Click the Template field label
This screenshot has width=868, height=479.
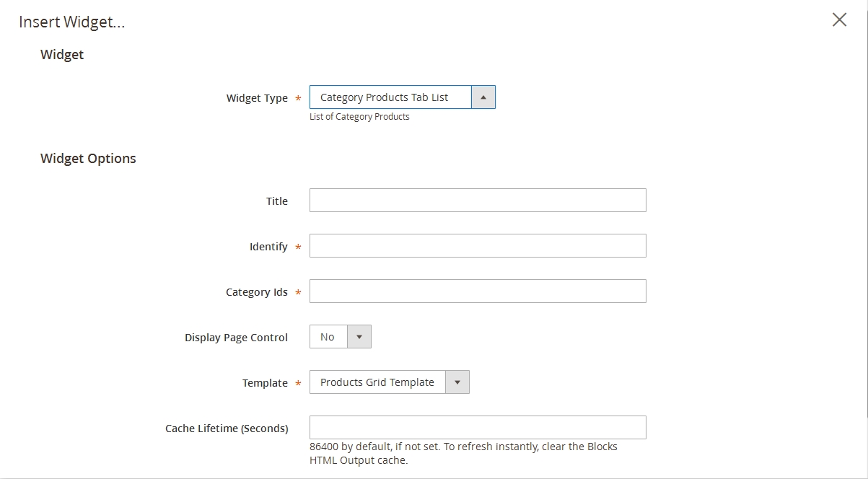pos(265,383)
